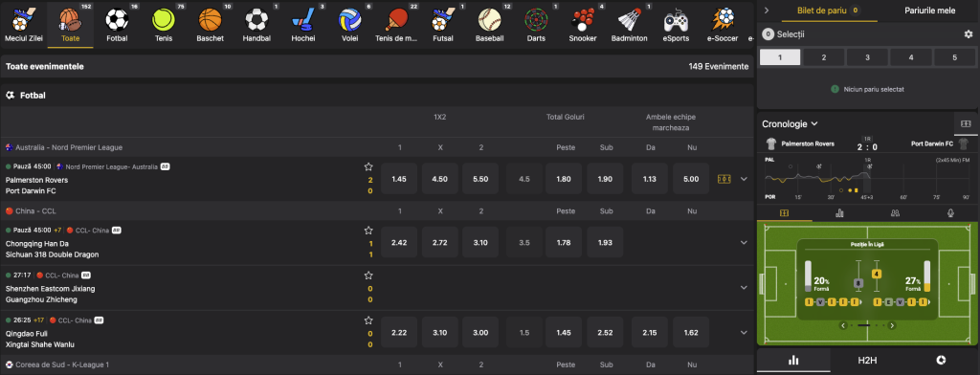Click the field icon beside Cronologie
The image size is (980, 375).
[967, 124]
